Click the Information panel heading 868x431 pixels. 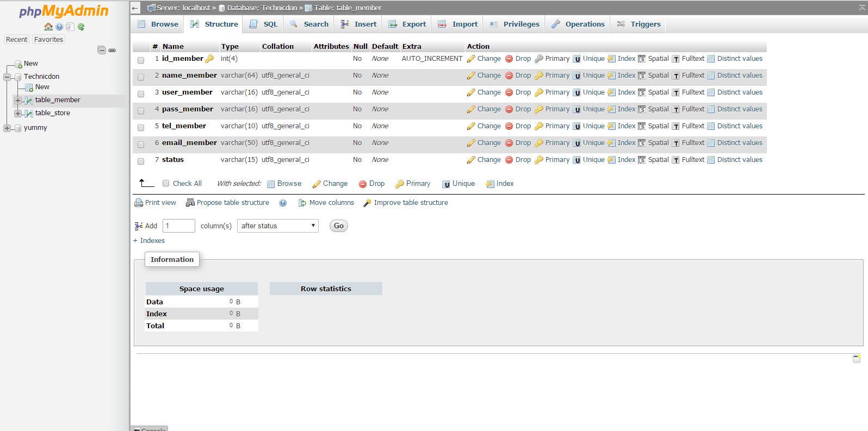[x=172, y=259]
